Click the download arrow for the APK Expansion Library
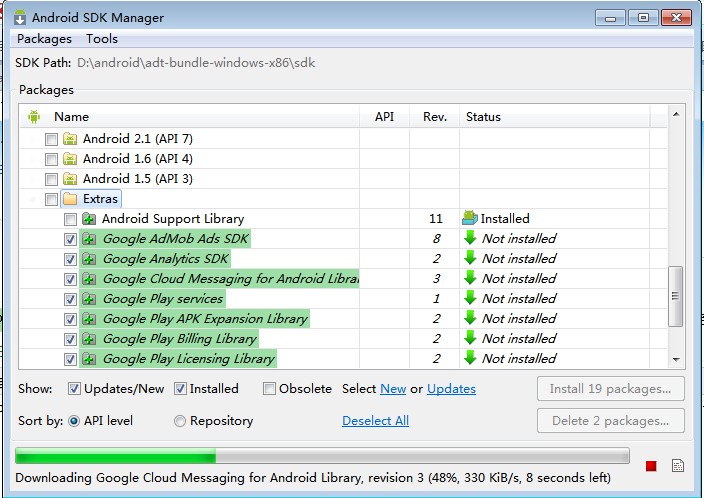704x498 pixels. 470,318
